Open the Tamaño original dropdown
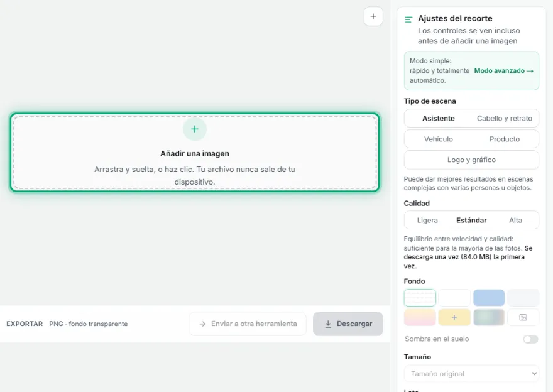The image size is (553, 392). coord(471,374)
